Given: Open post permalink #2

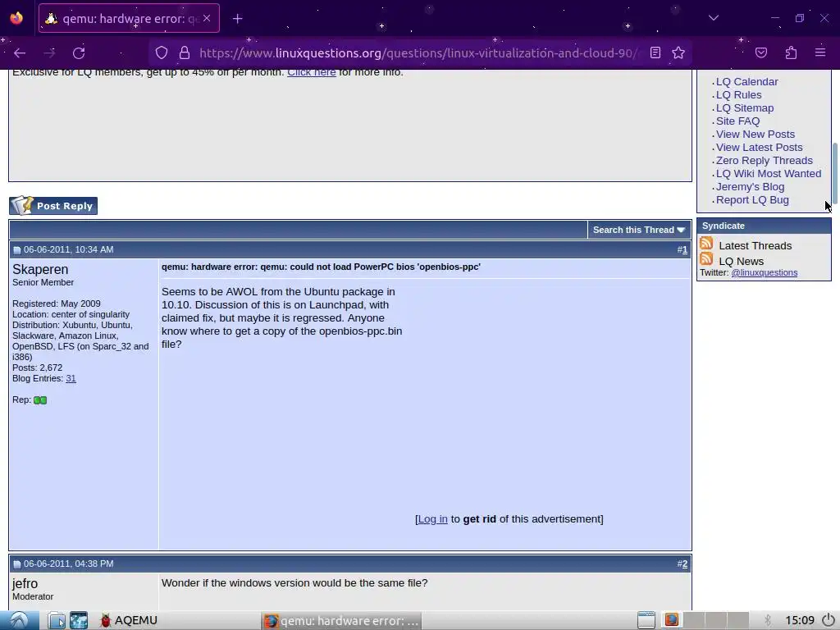Looking at the screenshot, I should coord(684,564).
